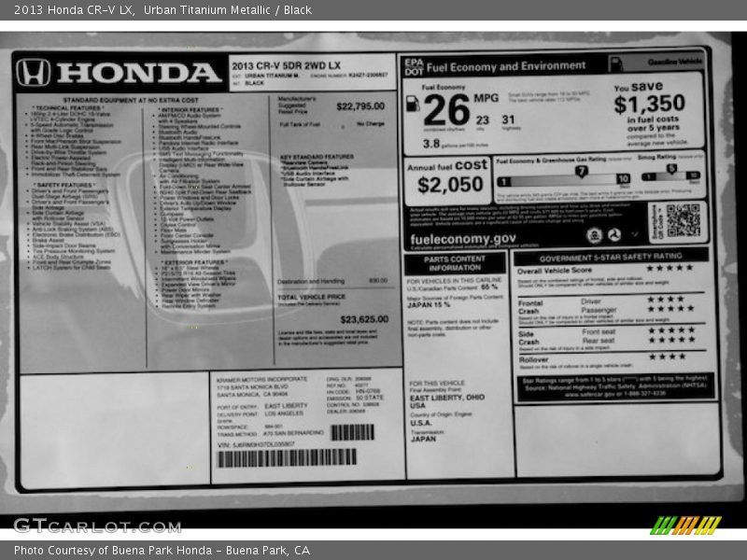Click the fuel pump icon beside 26 MPG

tap(413, 104)
